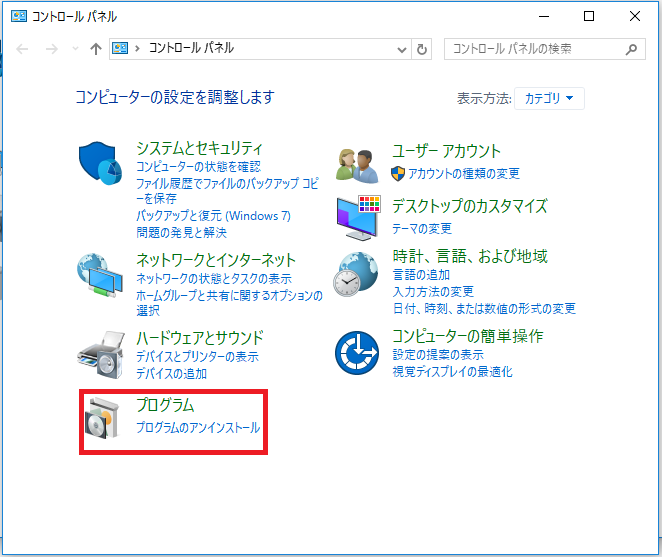Click the Control Panel icon in address bar
Screen dimensions: 662x557
(x=120, y=48)
